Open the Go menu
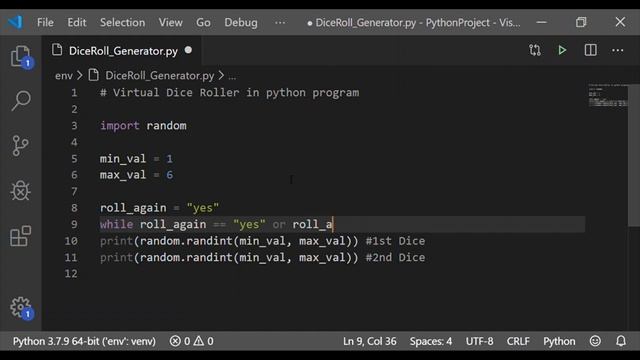 (203, 22)
